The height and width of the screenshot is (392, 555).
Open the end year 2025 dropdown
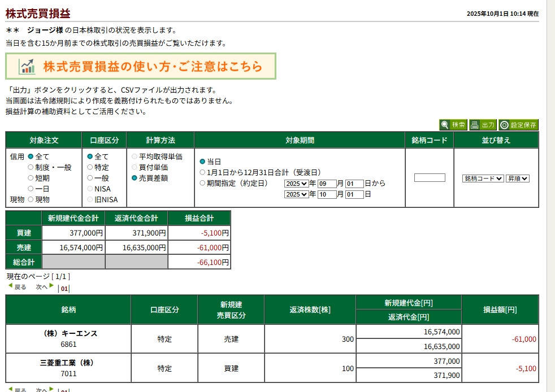[296, 194]
